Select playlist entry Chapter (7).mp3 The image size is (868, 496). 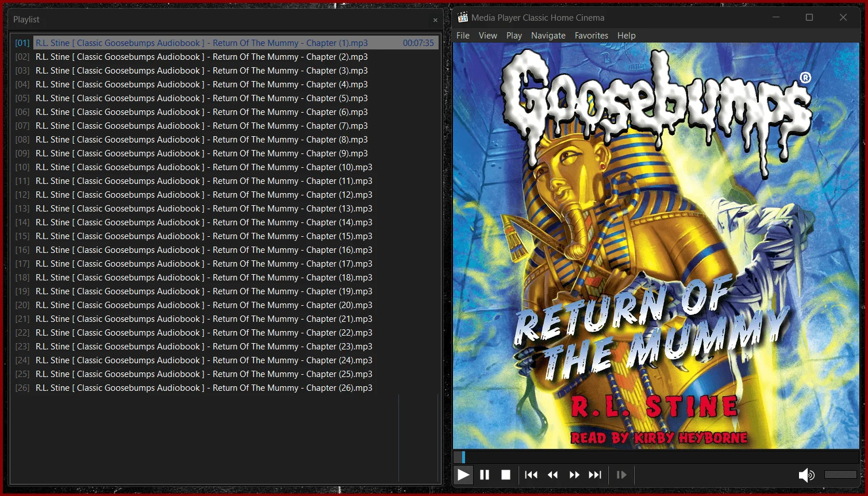coord(226,126)
